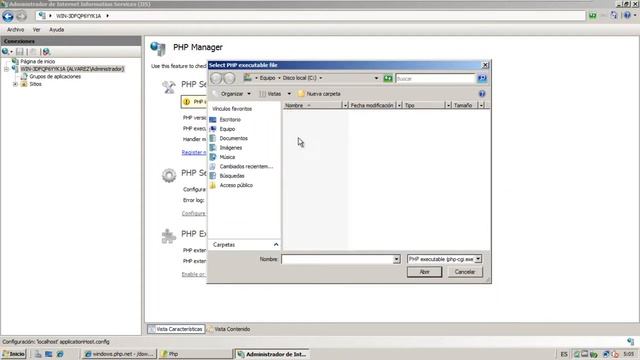
Task: Sort by Tipo column header
Action: (424, 105)
